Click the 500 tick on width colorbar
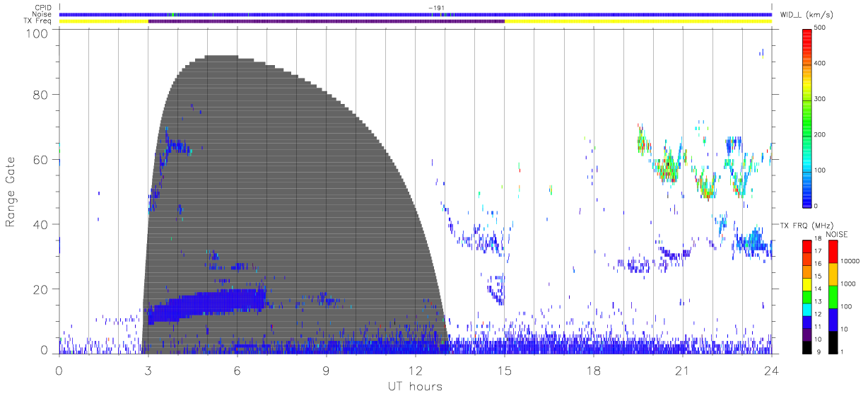 [x=821, y=28]
